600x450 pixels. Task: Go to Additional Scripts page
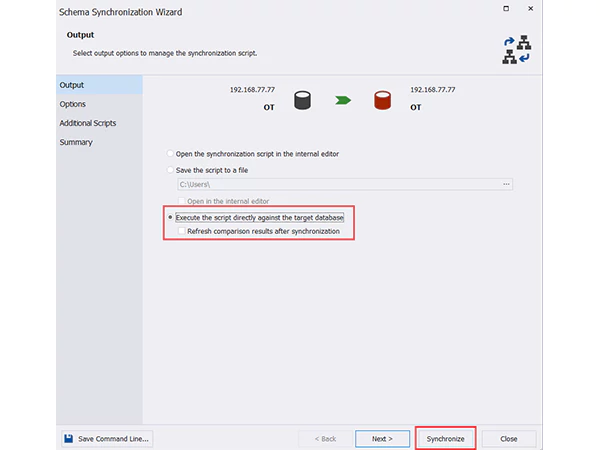99,123
